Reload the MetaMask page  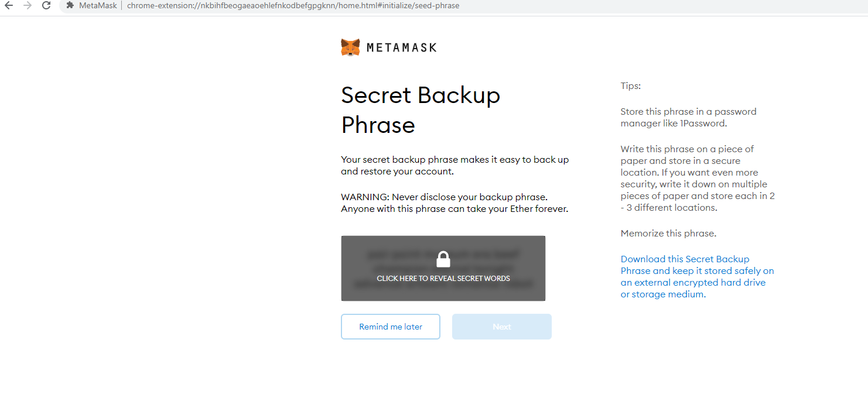46,5
